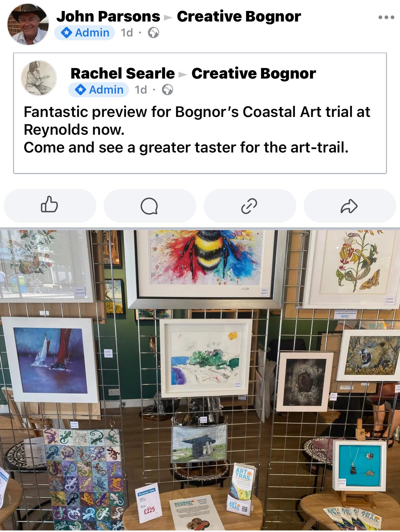
Task: Open comments with speech bubble icon
Action: 150,206
